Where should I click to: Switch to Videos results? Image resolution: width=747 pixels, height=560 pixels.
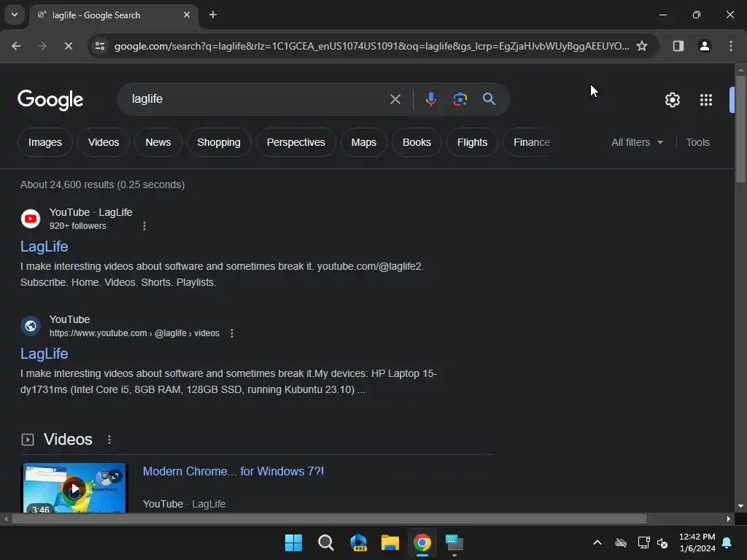click(104, 142)
